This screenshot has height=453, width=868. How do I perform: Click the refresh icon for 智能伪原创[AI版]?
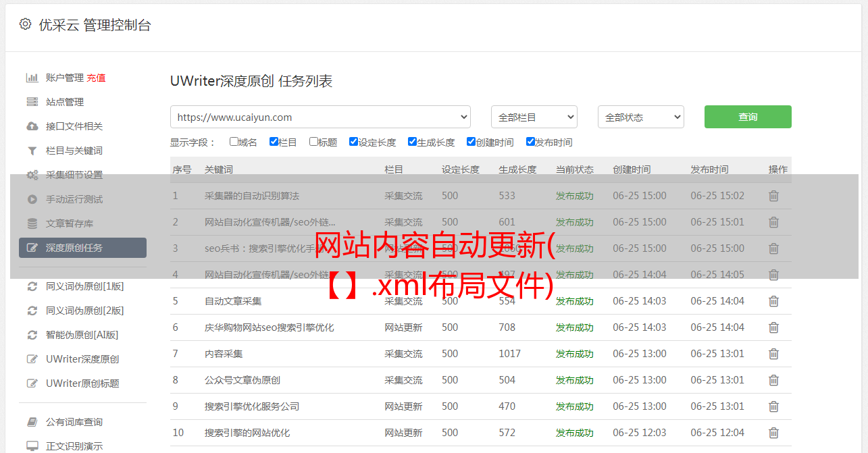(x=32, y=335)
